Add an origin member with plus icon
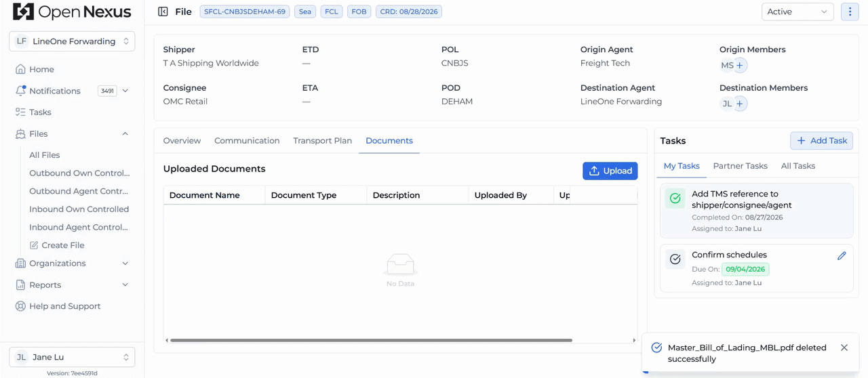The width and height of the screenshot is (868, 378). [740, 65]
